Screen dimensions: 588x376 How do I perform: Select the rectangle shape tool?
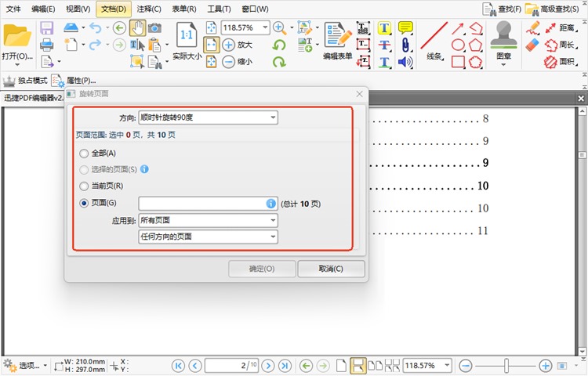pyautogui.click(x=458, y=62)
